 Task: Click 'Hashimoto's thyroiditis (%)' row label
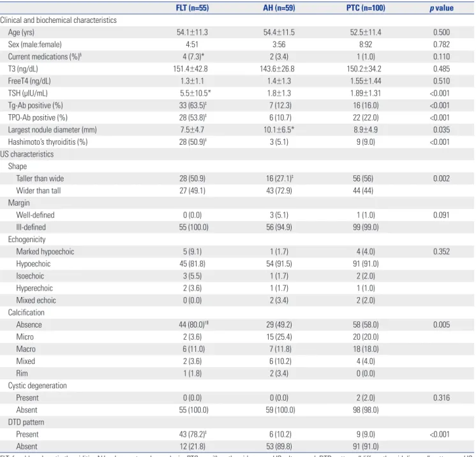(x=48, y=142)
